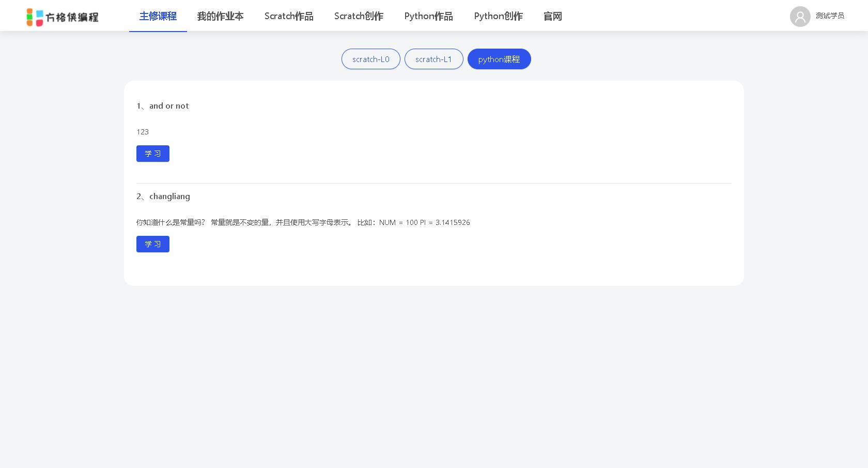
Task: Click the lesson description text 123
Action: click(143, 132)
